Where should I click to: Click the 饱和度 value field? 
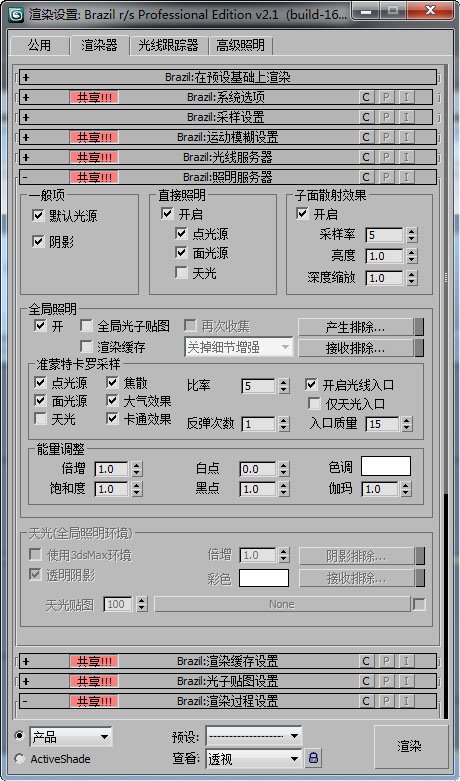(x=111, y=489)
